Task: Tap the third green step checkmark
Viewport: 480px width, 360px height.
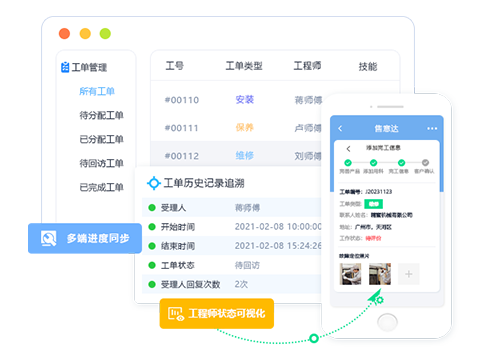Action: [x=402, y=163]
